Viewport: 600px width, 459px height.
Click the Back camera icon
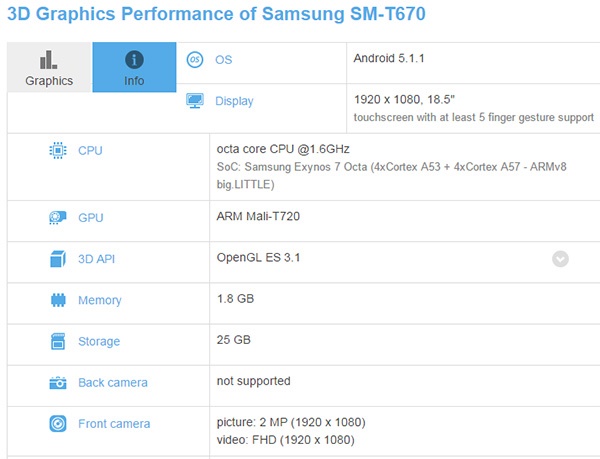pyautogui.click(x=58, y=382)
